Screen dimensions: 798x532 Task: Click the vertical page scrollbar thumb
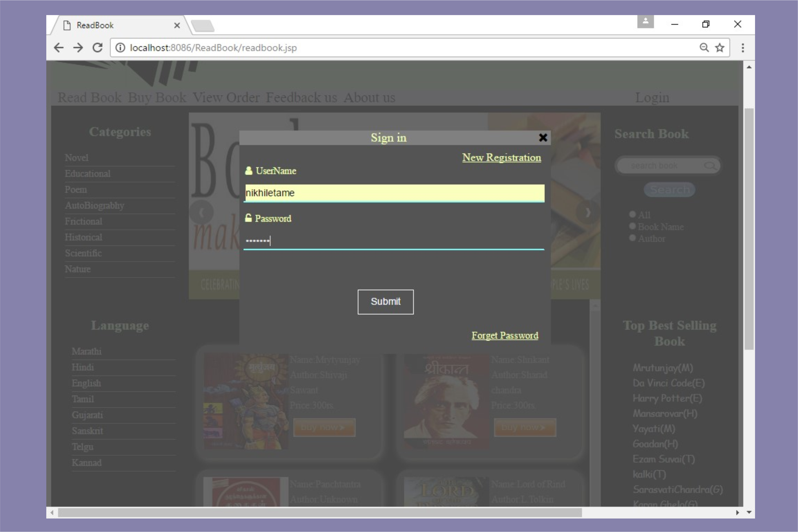749,229
